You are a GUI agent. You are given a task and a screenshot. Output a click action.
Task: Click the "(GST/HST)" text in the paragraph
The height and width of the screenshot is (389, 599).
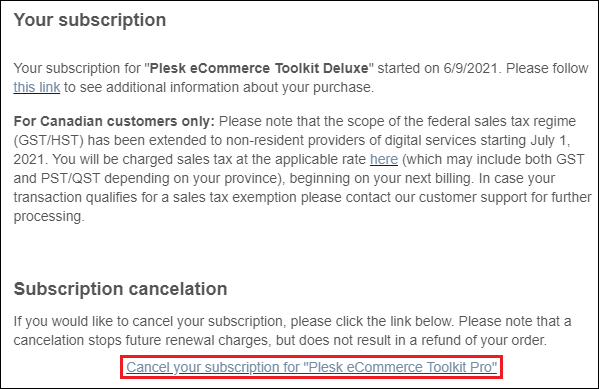pos(49,141)
